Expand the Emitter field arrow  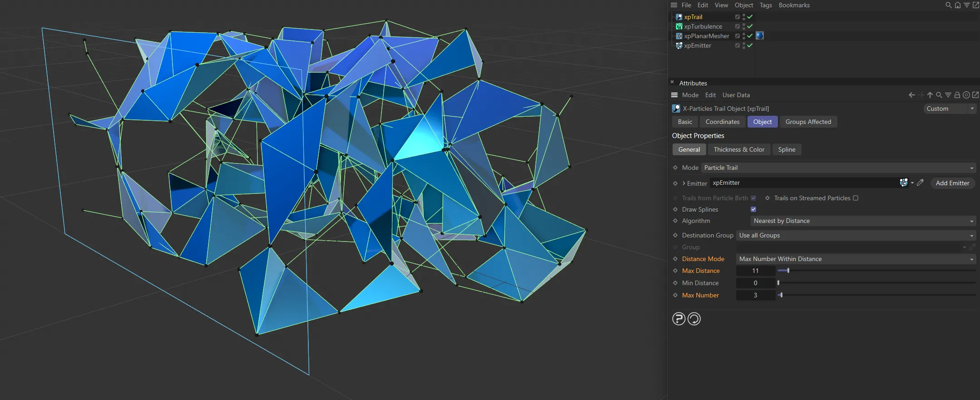(684, 183)
